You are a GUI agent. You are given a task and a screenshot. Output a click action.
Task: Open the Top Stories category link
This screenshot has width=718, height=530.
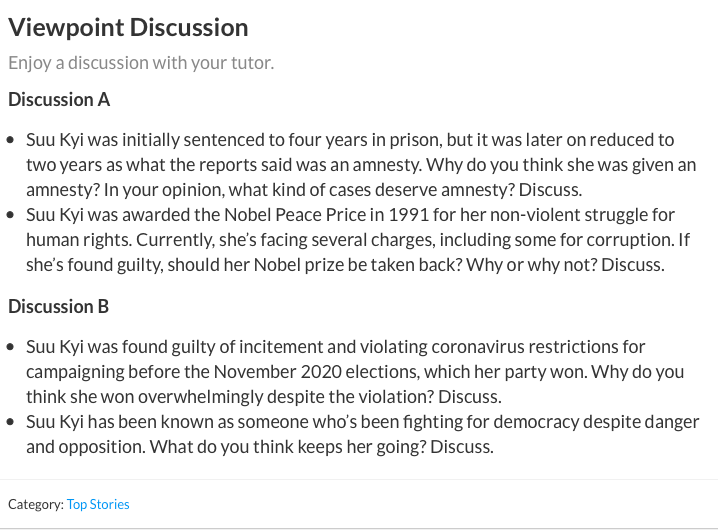pos(98,504)
